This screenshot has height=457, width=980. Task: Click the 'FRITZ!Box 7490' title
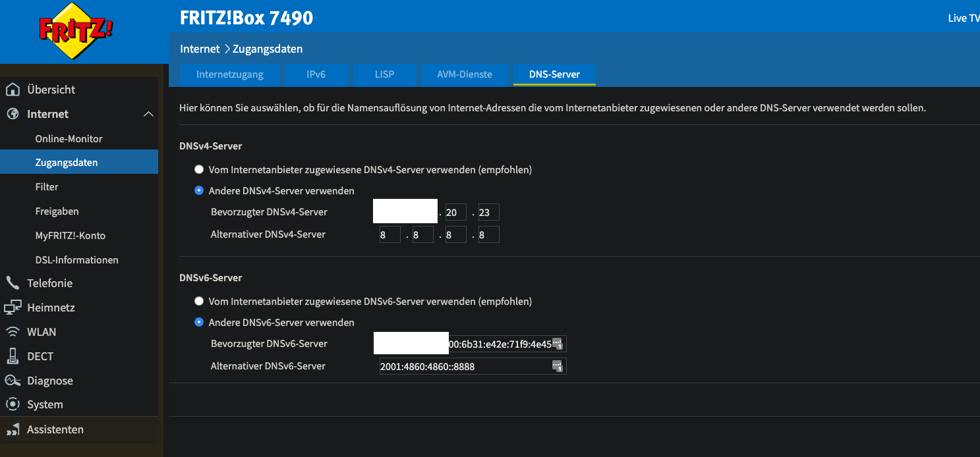[246, 18]
